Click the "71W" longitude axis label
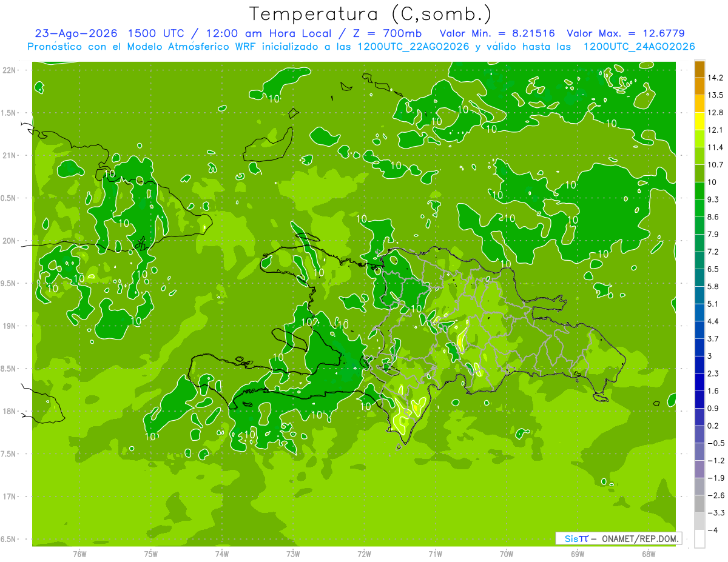The height and width of the screenshot is (562, 728). click(x=435, y=554)
